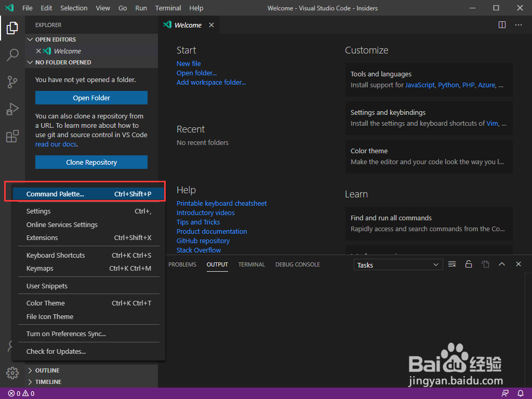Open the editor More Actions ellipsis

click(518, 25)
